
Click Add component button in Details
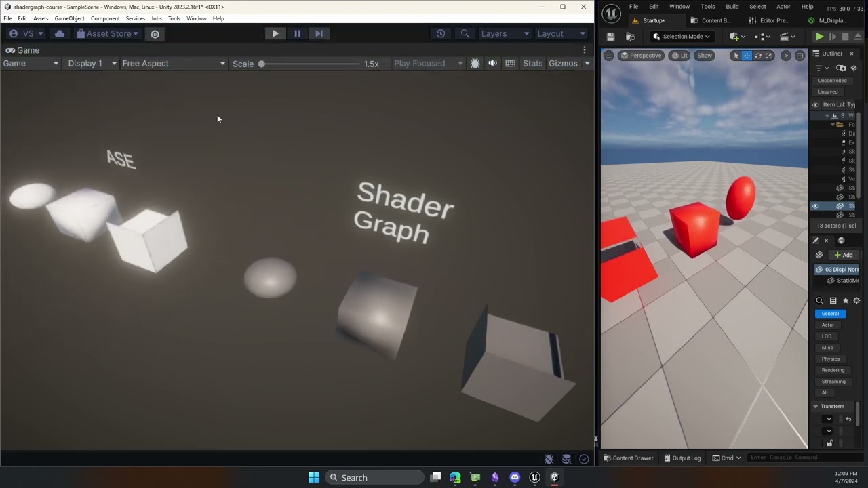coord(844,255)
